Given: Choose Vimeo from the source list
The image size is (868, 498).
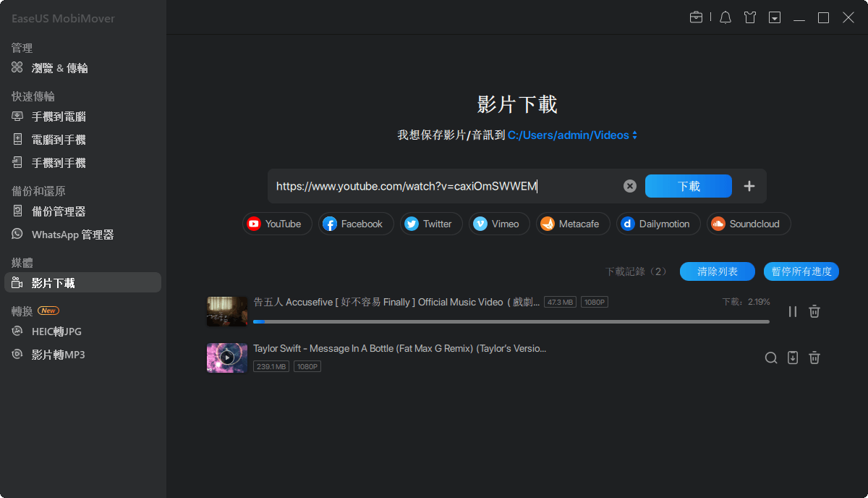Looking at the screenshot, I should (x=499, y=224).
